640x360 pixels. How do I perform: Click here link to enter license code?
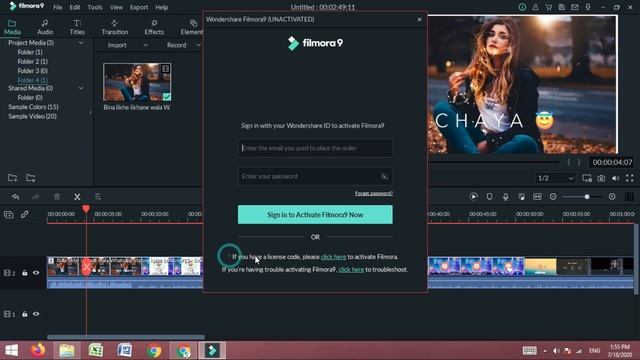point(333,257)
